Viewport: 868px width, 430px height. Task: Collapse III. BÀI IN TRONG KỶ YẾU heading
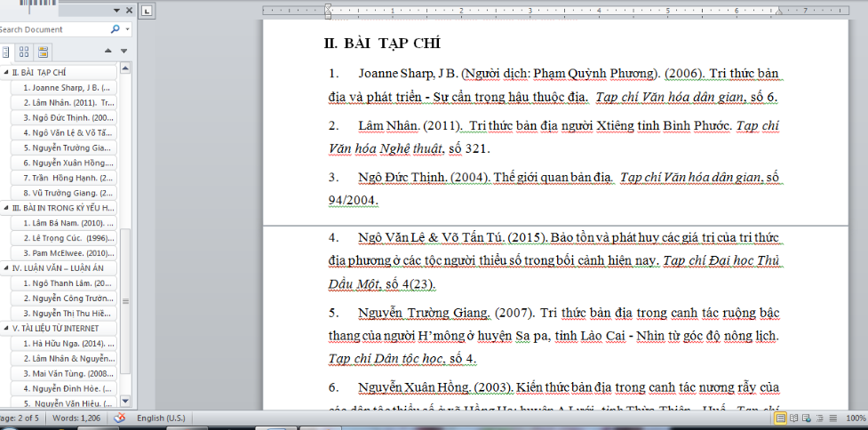[5, 208]
